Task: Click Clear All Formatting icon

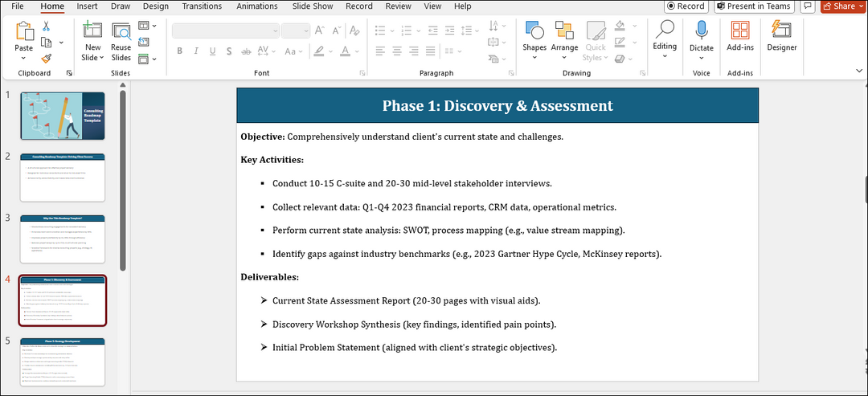Action: pyautogui.click(x=355, y=30)
